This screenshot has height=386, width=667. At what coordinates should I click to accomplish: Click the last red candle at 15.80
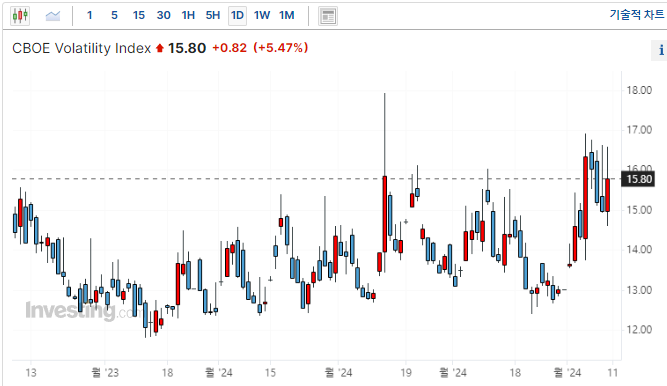pyautogui.click(x=607, y=195)
